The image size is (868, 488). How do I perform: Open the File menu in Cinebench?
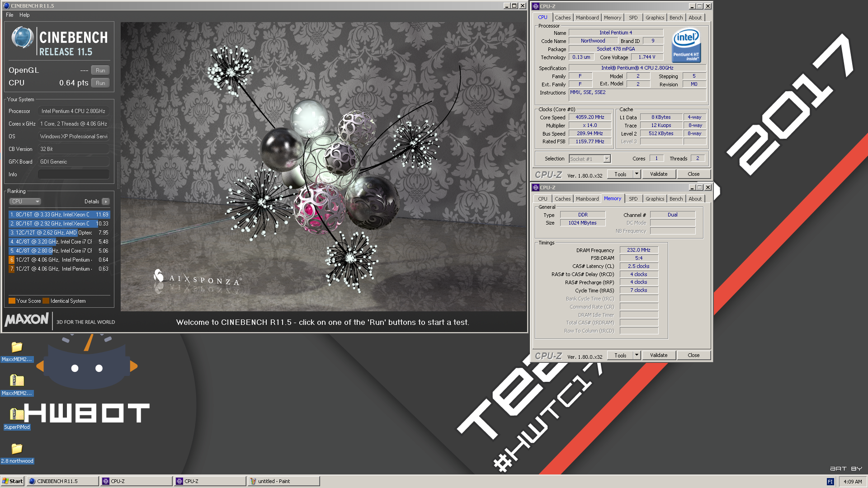pyautogui.click(x=9, y=15)
